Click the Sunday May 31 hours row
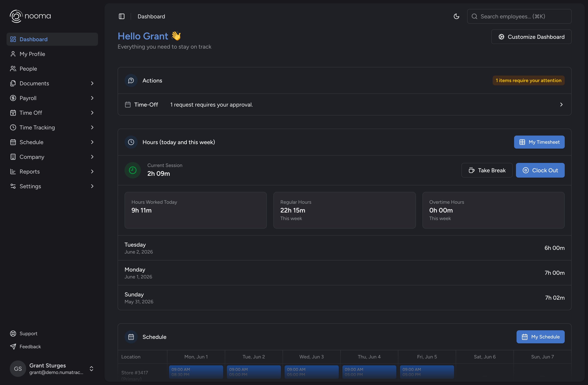Screen dimensions: 588x385 (x=344, y=298)
